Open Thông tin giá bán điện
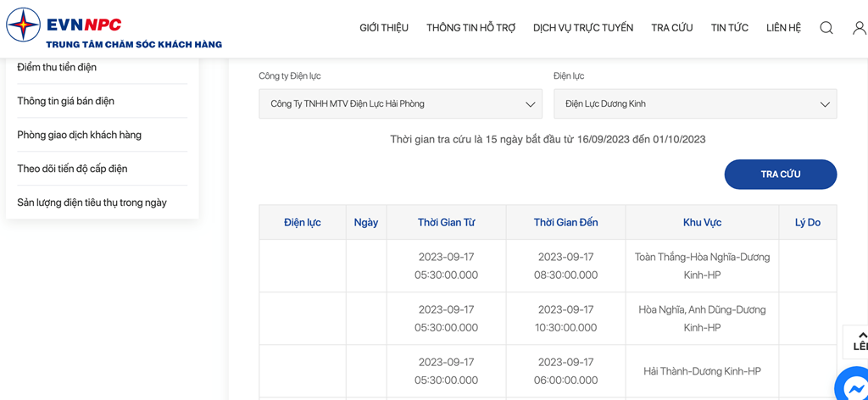 point(66,101)
